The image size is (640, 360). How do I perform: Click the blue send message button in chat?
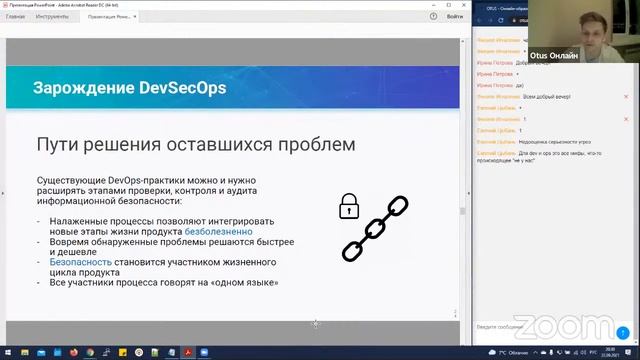[x=622, y=333]
